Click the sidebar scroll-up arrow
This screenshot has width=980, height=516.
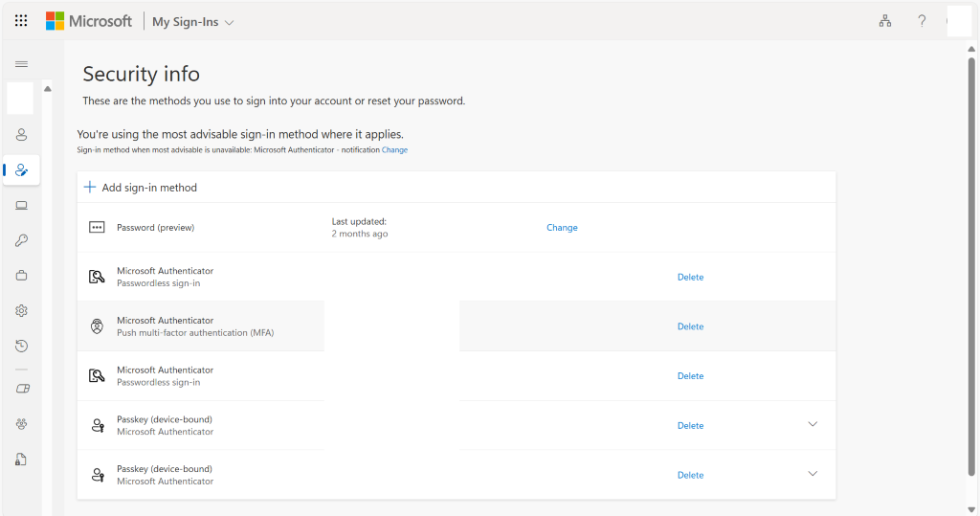48,89
